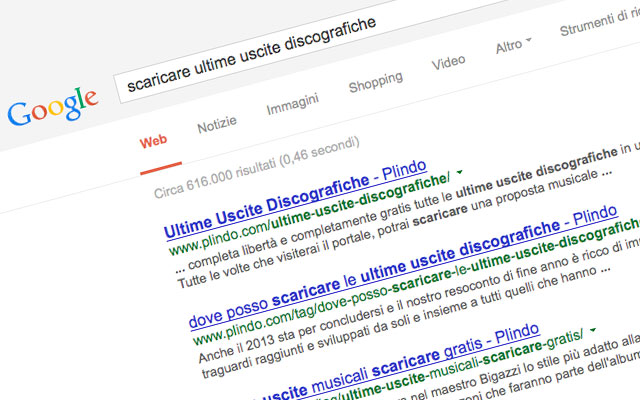
Task: Open the Shopping tab
Action: pyautogui.click(x=376, y=82)
